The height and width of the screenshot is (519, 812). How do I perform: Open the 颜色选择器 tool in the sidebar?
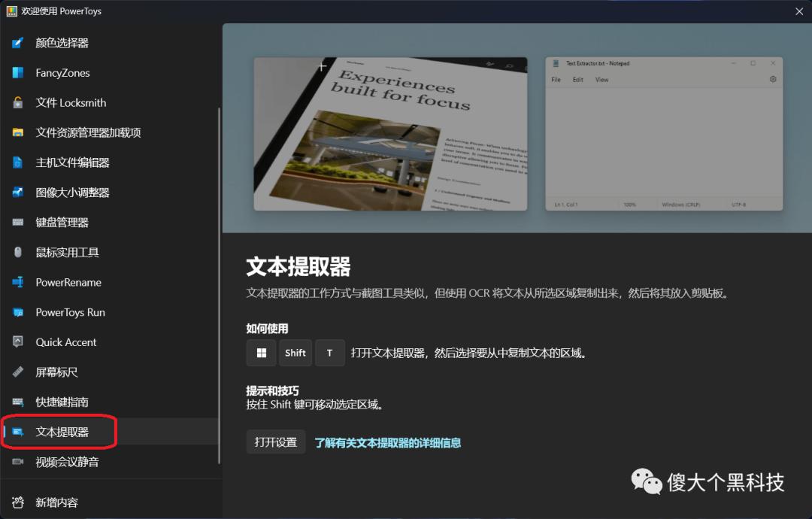tap(60, 43)
